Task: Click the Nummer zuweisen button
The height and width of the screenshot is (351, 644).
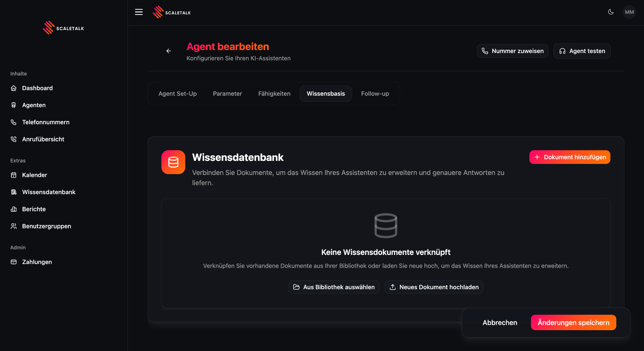Action: (513, 51)
